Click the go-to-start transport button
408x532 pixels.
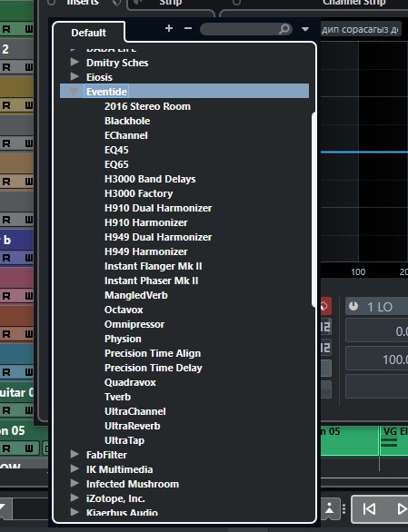(x=369, y=508)
